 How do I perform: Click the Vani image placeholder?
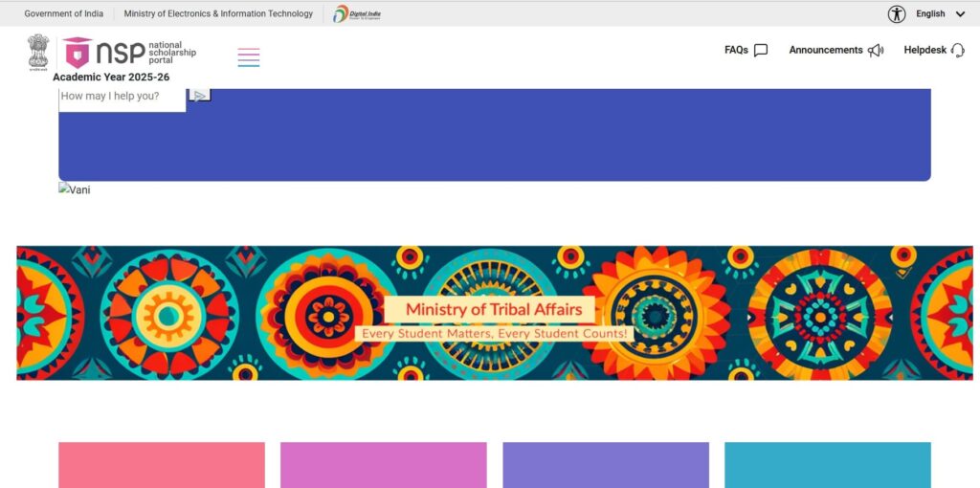[x=75, y=189]
